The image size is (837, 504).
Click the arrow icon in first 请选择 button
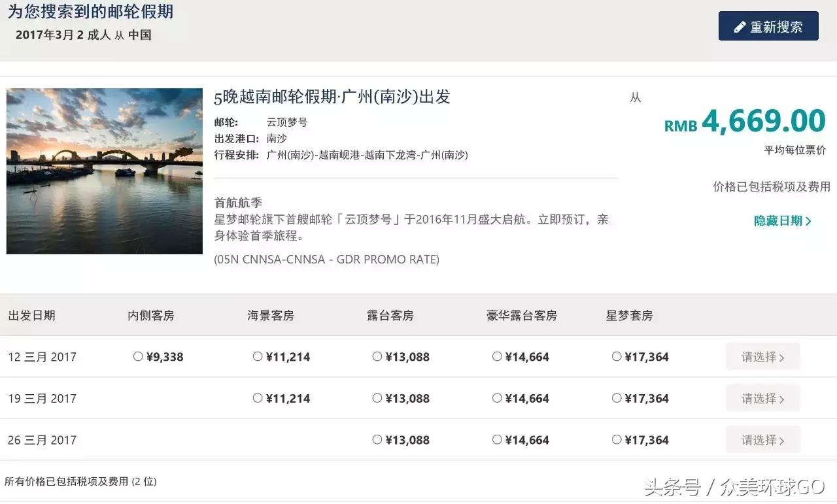click(x=783, y=356)
